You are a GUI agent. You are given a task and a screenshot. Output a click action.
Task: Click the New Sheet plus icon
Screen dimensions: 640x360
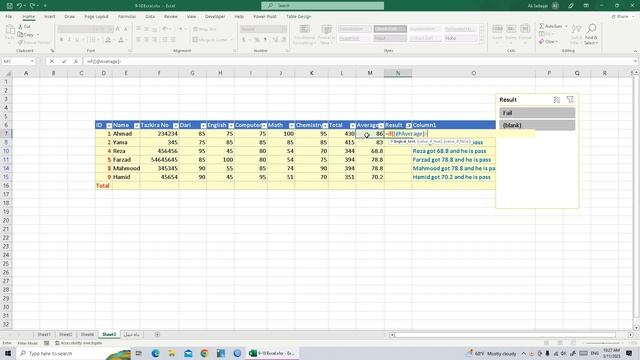point(157,334)
